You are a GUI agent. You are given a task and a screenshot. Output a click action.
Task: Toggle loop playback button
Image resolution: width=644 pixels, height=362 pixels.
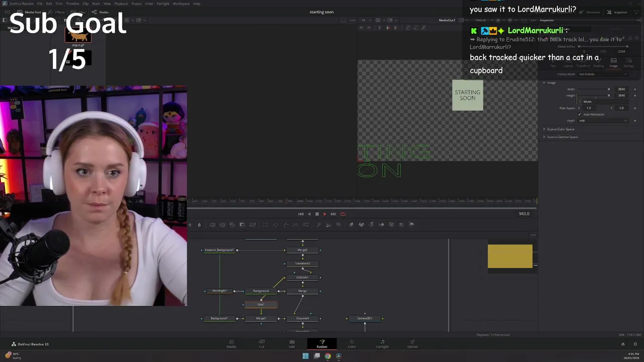pyautogui.click(x=343, y=214)
